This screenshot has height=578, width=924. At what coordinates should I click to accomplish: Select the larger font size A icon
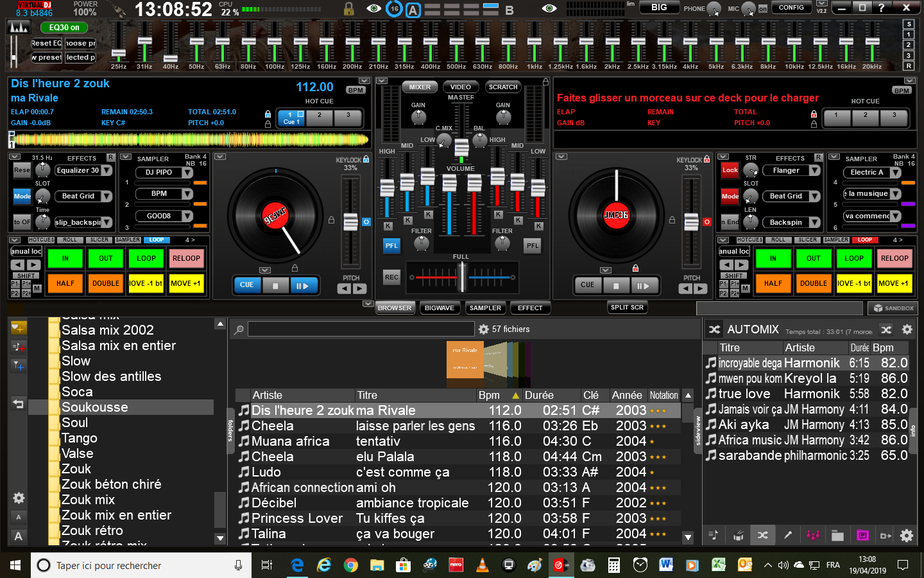tap(19, 536)
